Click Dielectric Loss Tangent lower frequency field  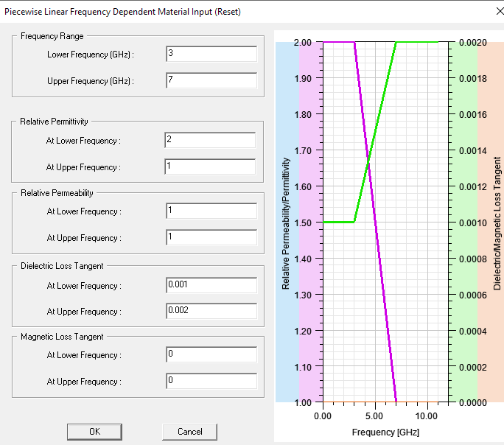pos(211,285)
